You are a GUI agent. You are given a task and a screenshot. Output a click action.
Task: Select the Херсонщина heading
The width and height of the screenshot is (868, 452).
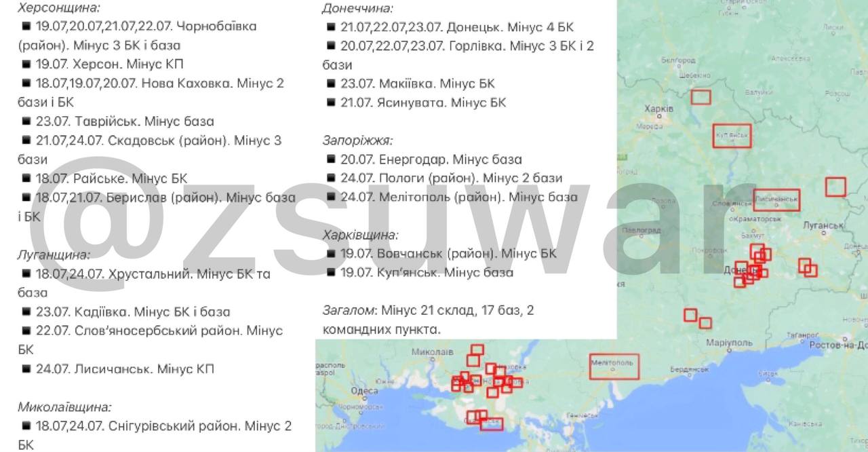(x=58, y=8)
